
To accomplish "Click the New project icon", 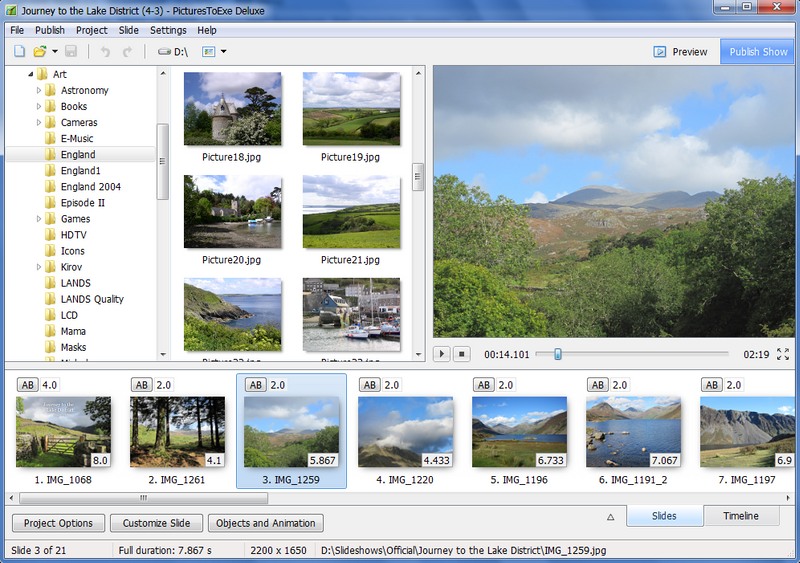I will [19, 51].
